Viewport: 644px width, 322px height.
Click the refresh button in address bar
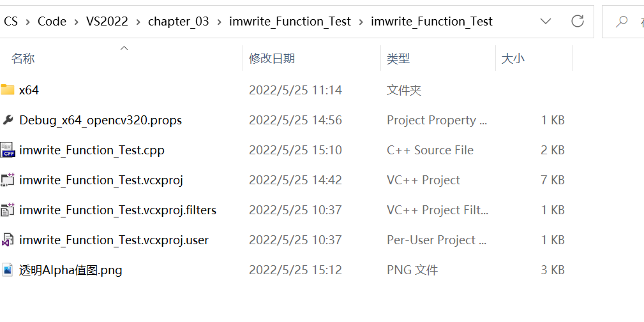[578, 21]
